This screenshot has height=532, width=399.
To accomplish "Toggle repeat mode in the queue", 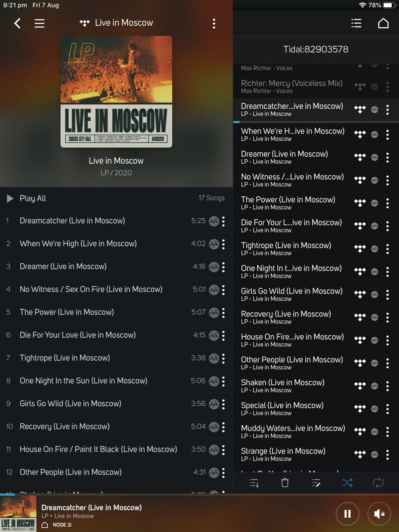I will pos(378,482).
